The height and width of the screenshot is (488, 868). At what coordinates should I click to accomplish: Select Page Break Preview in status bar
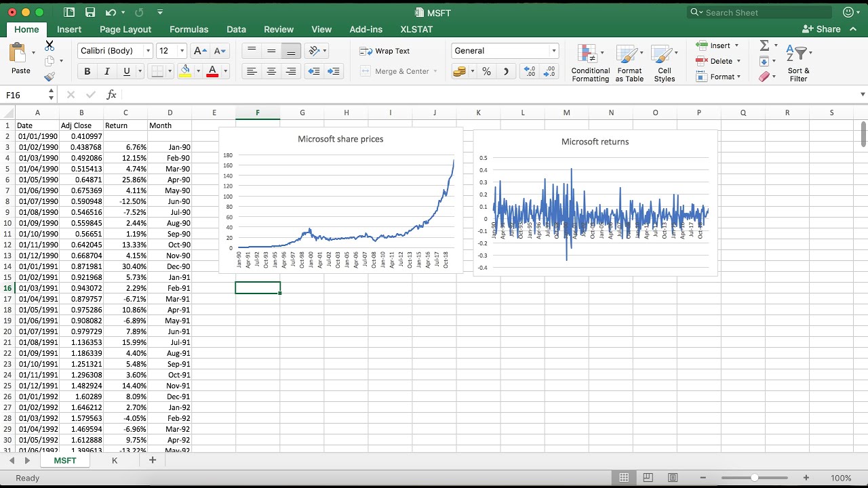pyautogui.click(x=673, y=478)
